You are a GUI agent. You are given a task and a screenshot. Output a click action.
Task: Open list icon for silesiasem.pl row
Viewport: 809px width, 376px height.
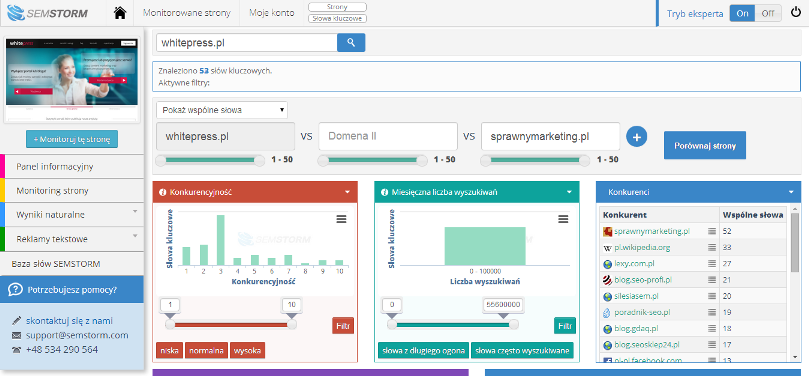coord(712,296)
